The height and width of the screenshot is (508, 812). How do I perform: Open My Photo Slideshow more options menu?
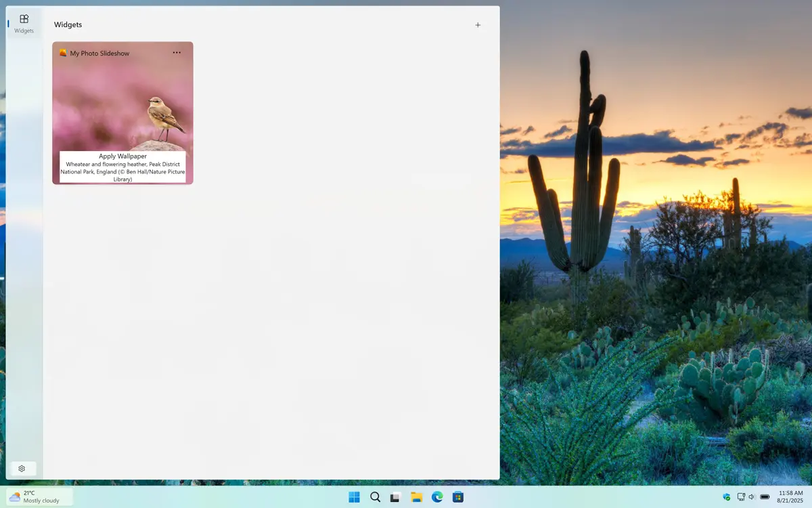coord(177,53)
